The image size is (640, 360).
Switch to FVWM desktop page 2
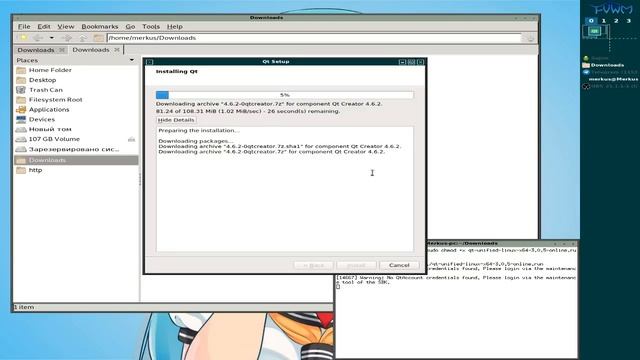click(x=616, y=21)
